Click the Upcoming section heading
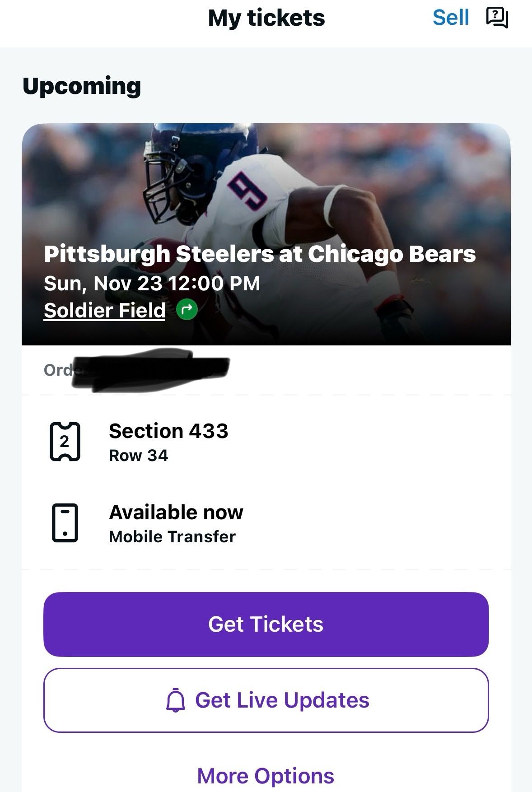Screen dimensions: 532x792 tap(82, 86)
